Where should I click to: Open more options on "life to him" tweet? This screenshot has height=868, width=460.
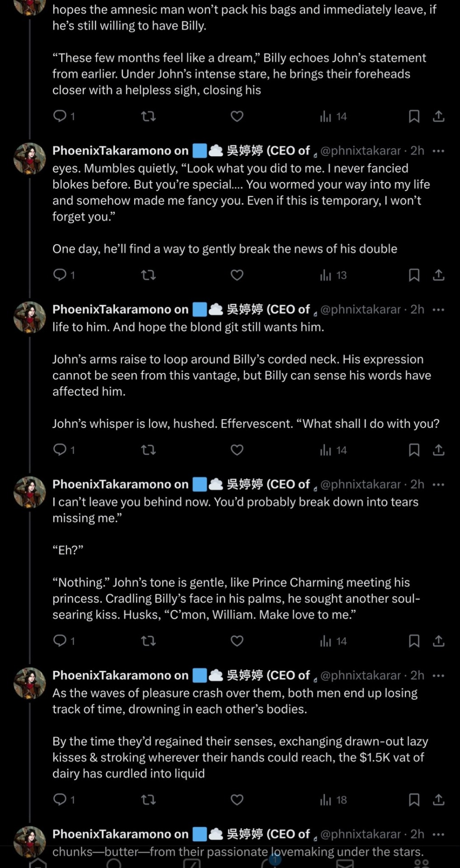(438, 310)
